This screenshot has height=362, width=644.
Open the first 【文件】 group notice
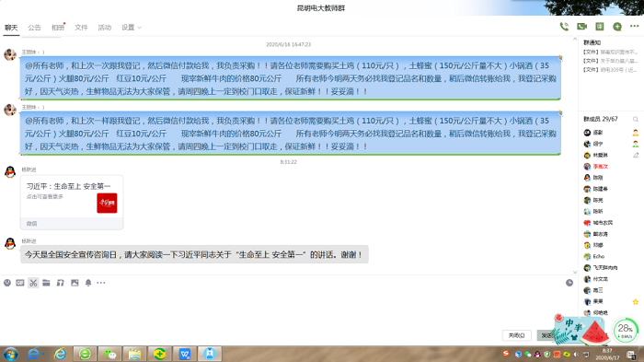[610, 53]
